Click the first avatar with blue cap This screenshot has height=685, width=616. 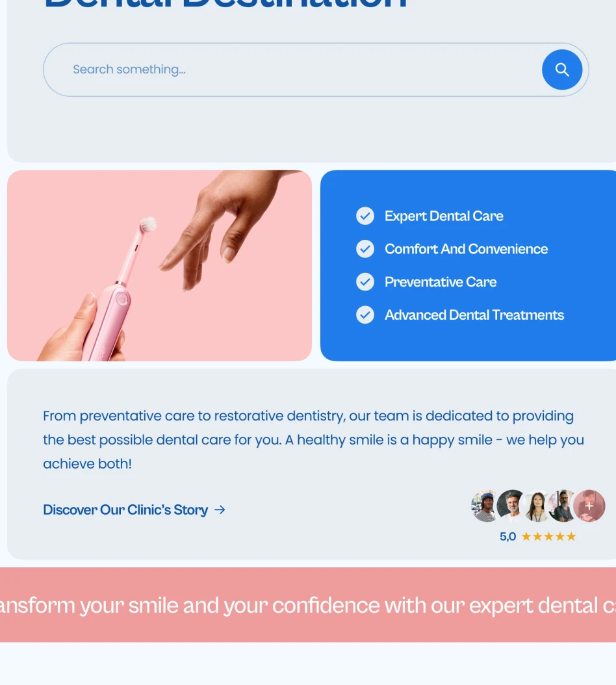pyautogui.click(x=484, y=506)
